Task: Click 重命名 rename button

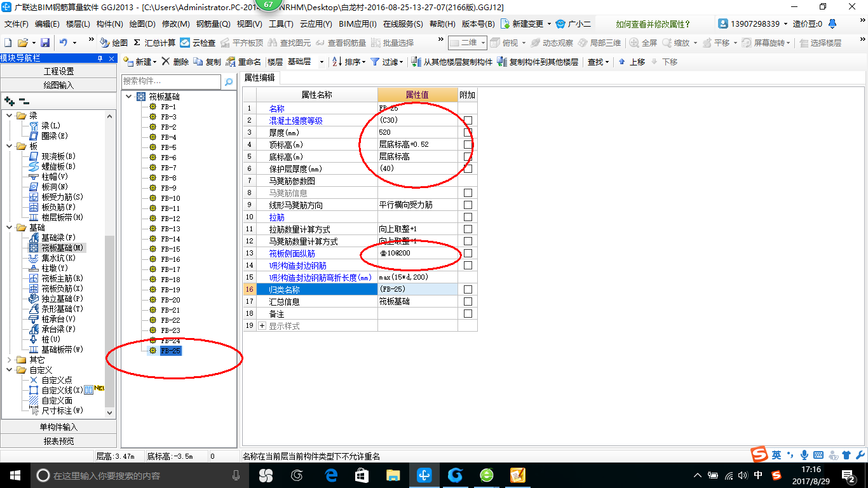Action: (x=244, y=62)
